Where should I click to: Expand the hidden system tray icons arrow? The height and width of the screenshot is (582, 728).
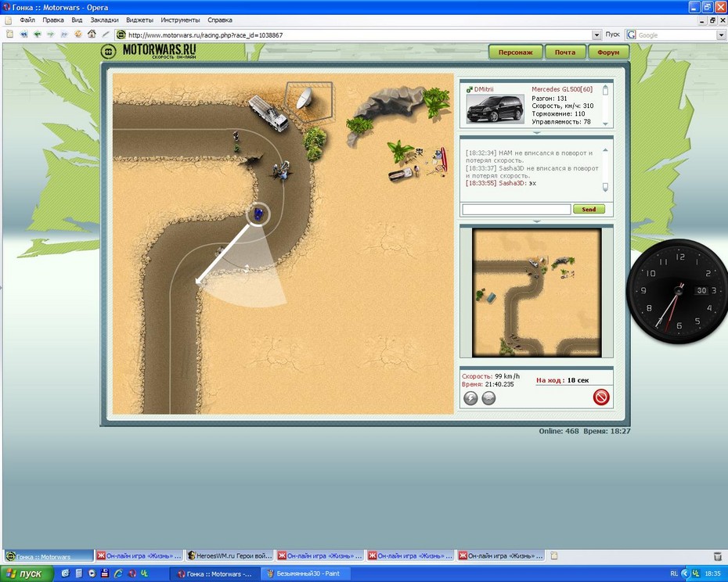click(685, 573)
